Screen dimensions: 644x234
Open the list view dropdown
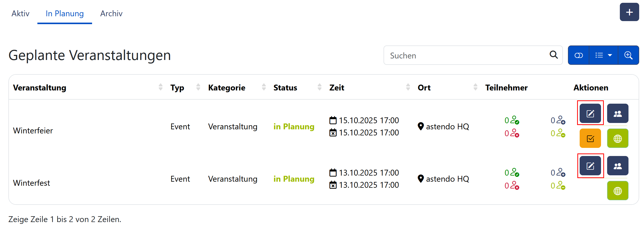pos(603,55)
